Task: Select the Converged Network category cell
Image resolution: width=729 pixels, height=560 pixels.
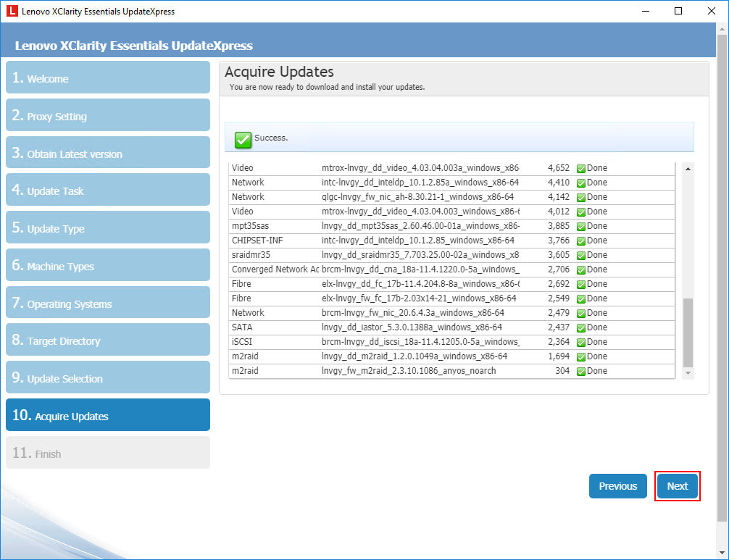Action: pyautogui.click(x=275, y=269)
